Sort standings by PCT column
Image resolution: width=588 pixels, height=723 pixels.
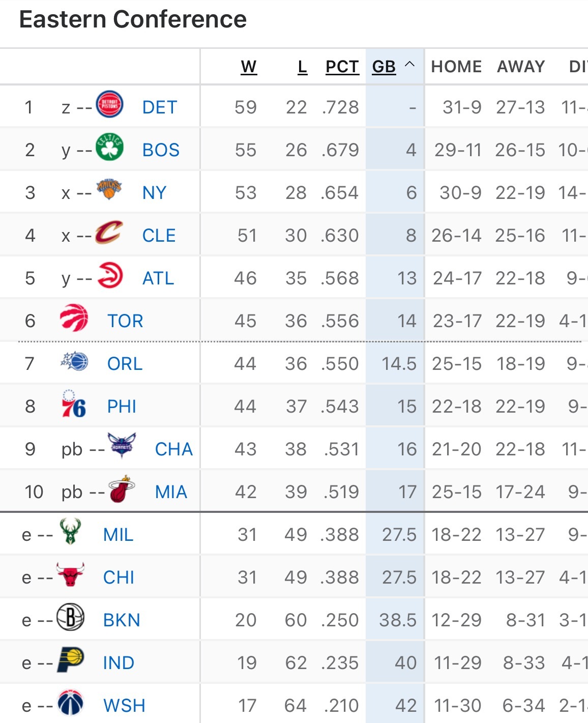point(342,67)
